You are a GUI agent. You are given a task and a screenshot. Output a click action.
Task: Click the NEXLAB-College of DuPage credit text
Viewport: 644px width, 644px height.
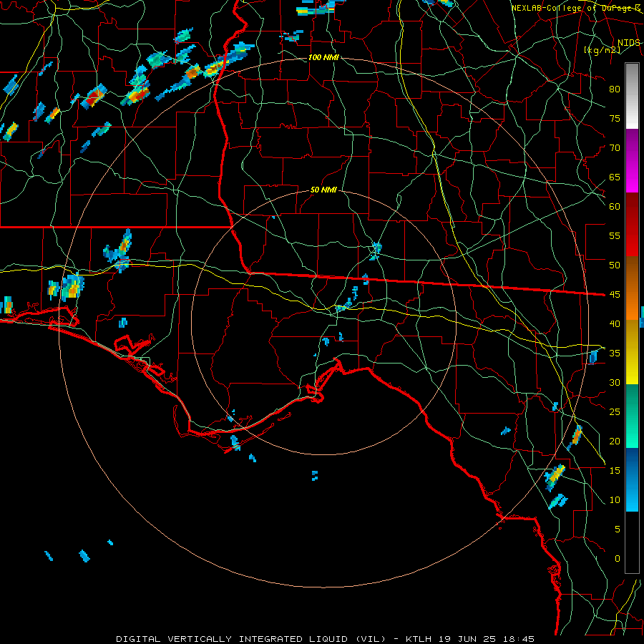(576, 8)
